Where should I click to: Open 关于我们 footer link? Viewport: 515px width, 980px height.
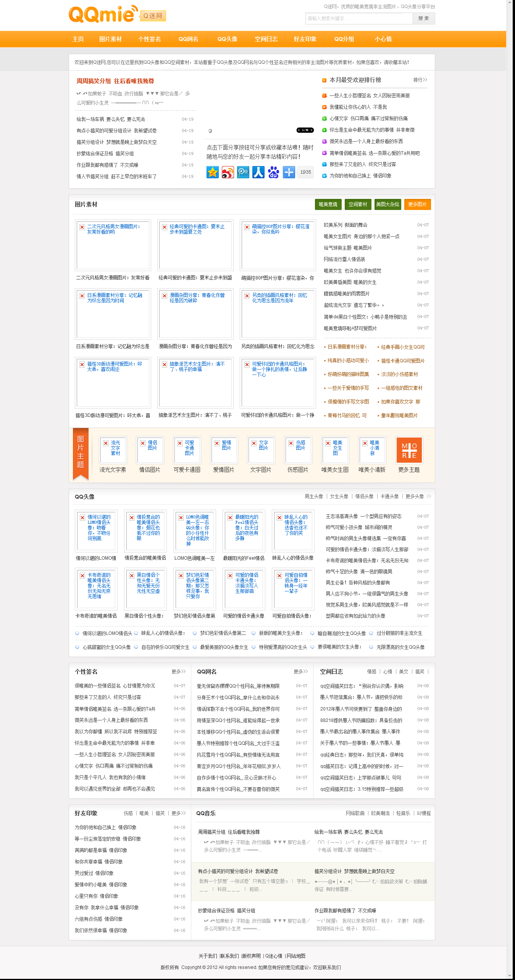coord(208,956)
